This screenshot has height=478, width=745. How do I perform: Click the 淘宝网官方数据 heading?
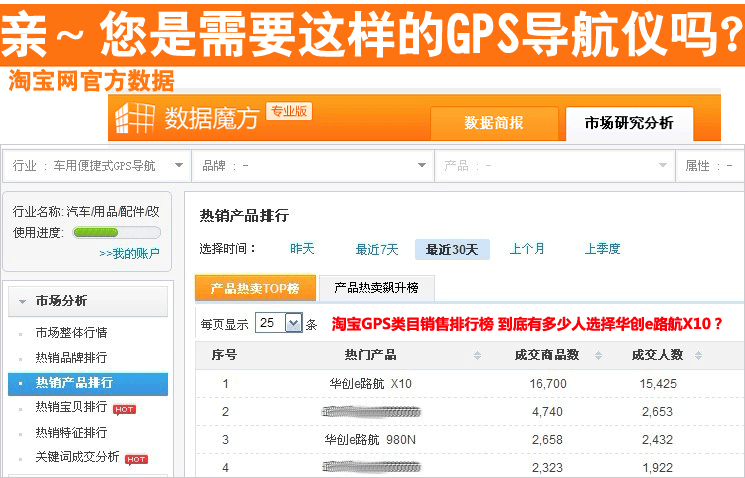[91, 80]
